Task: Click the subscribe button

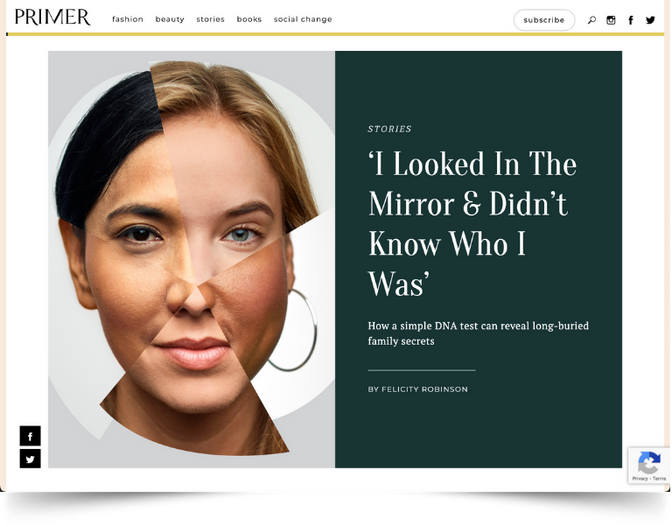Action: 544,20
